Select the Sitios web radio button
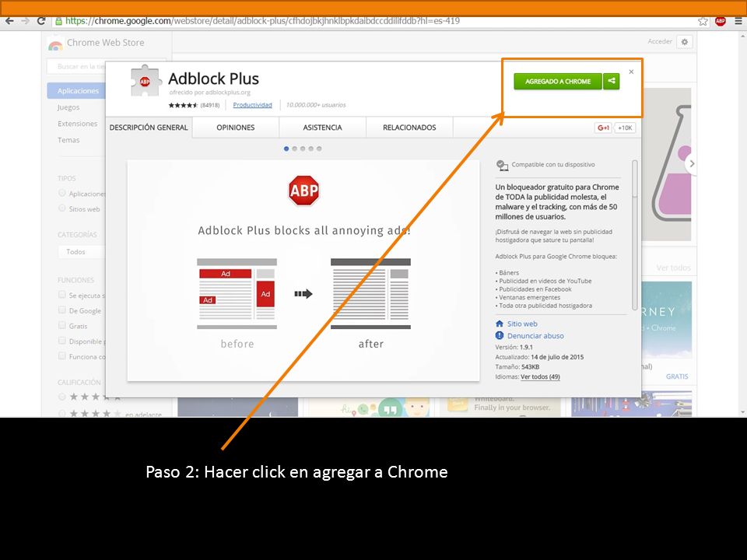 (62, 208)
